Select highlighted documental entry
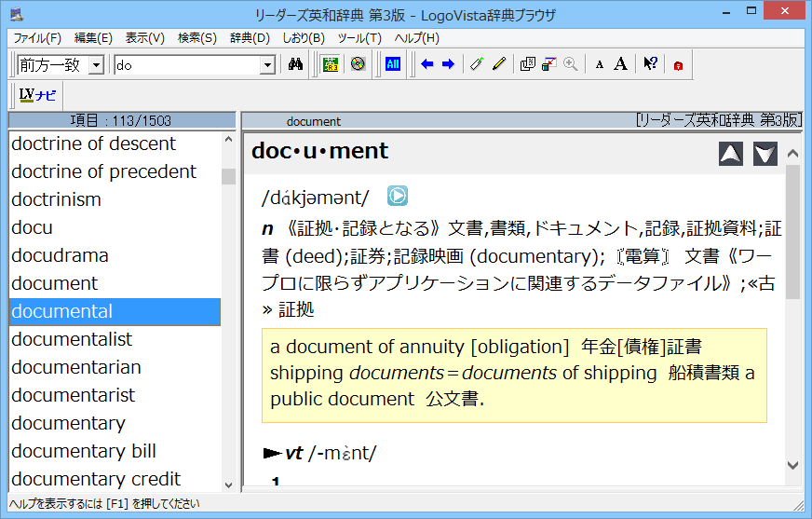This screenshot has width=812, height=519. coord(115,311)
